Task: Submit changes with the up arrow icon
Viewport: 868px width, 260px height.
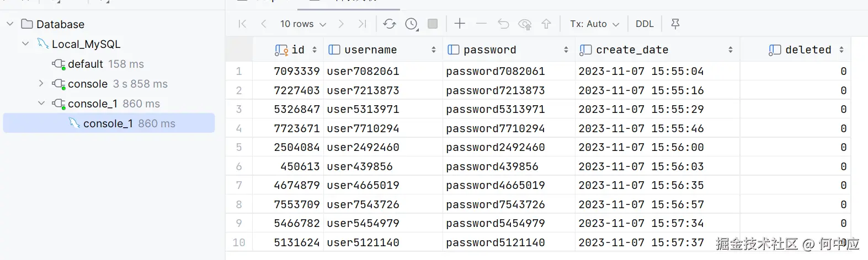Action: [546, 24]
